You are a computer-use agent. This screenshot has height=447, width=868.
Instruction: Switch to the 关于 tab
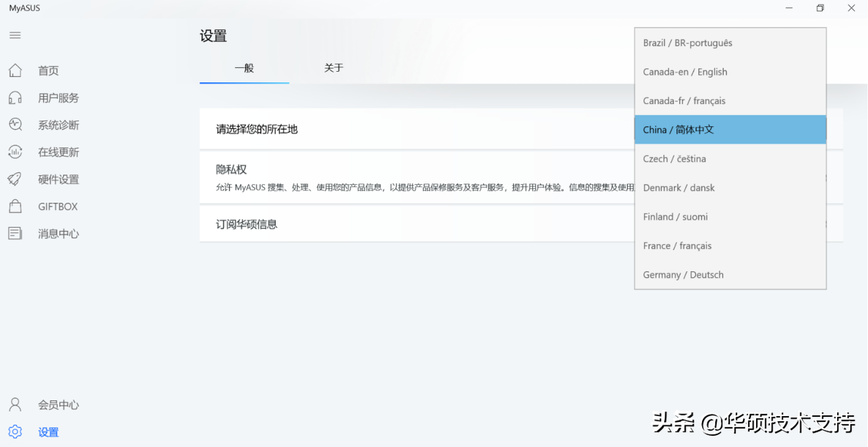coord(334,68)
